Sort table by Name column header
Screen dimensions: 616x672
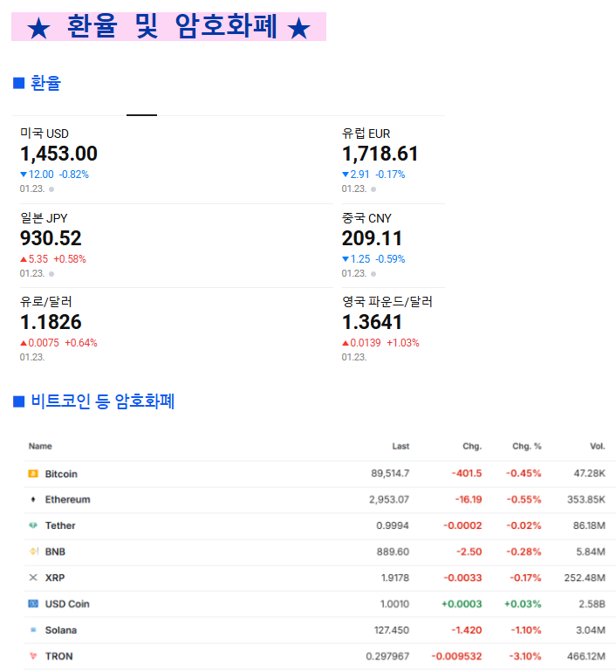[x=40, y=446]
